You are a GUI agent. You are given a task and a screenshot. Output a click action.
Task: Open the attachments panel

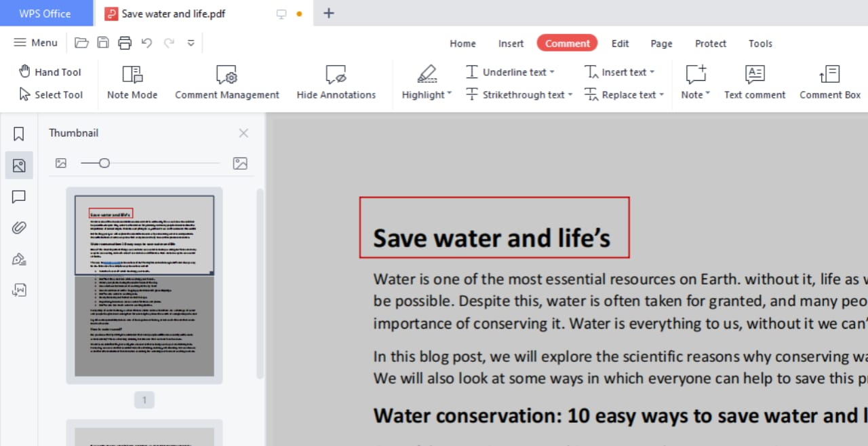(18, 227)
